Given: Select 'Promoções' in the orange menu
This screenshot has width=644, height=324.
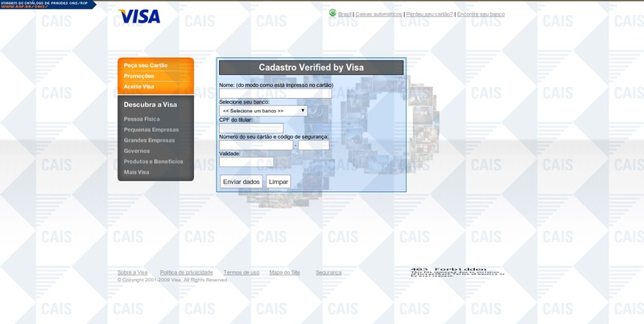Looking at the screenshot, I should (x=139, y=76).
